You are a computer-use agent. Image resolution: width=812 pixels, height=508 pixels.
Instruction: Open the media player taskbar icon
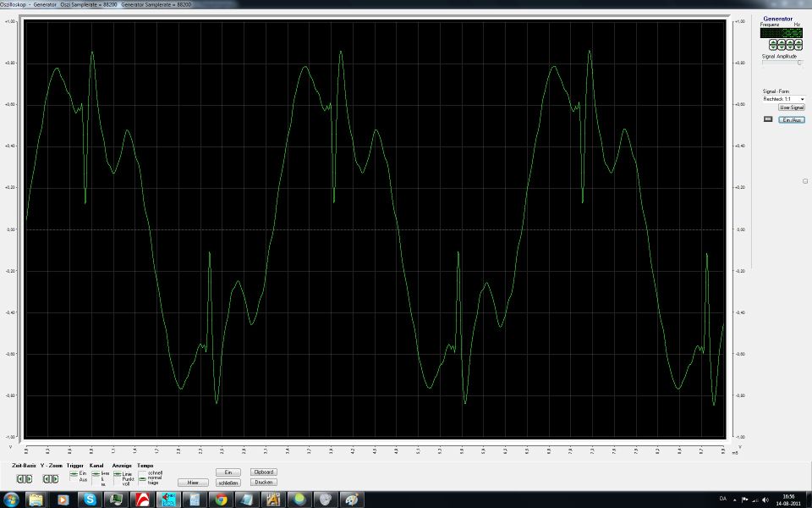pyautogui.click(x=63, y=500)
